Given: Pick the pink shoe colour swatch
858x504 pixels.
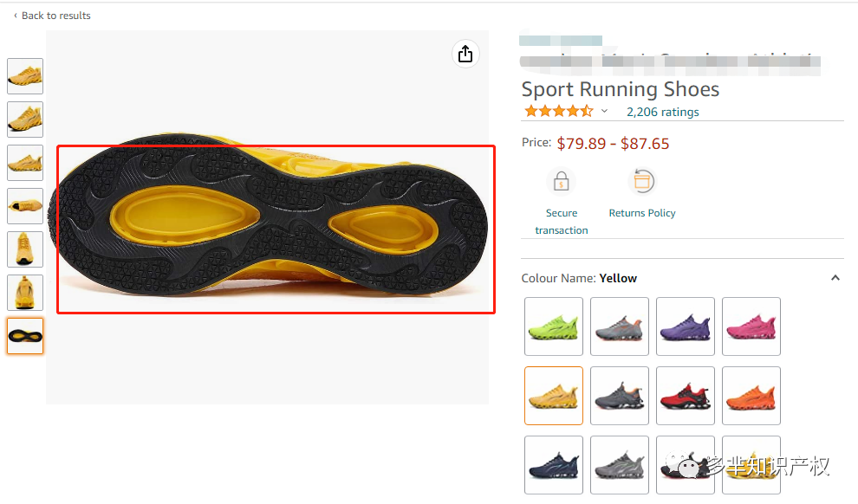Looking at the screenshot, I should click(751, 326).
